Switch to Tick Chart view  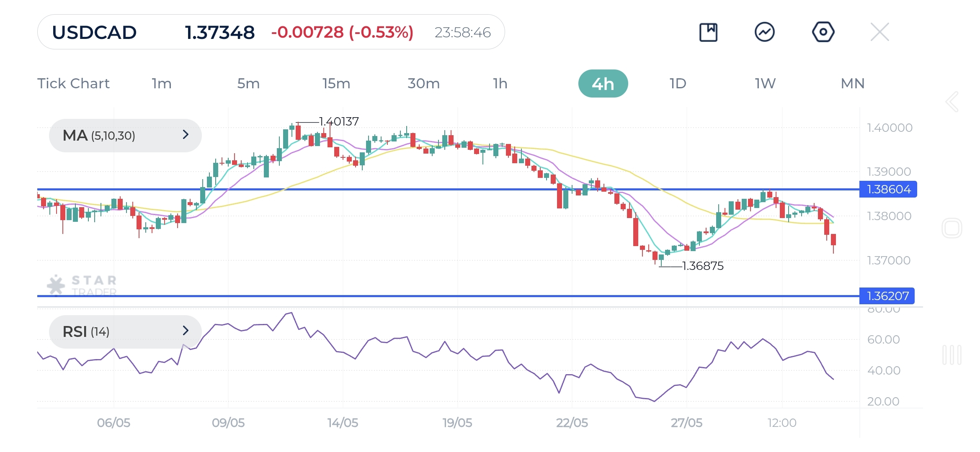coord(73,84)
